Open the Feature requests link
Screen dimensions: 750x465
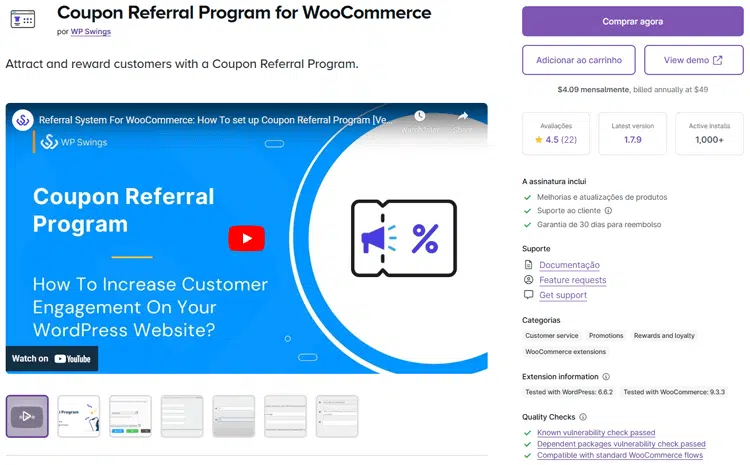573,280
